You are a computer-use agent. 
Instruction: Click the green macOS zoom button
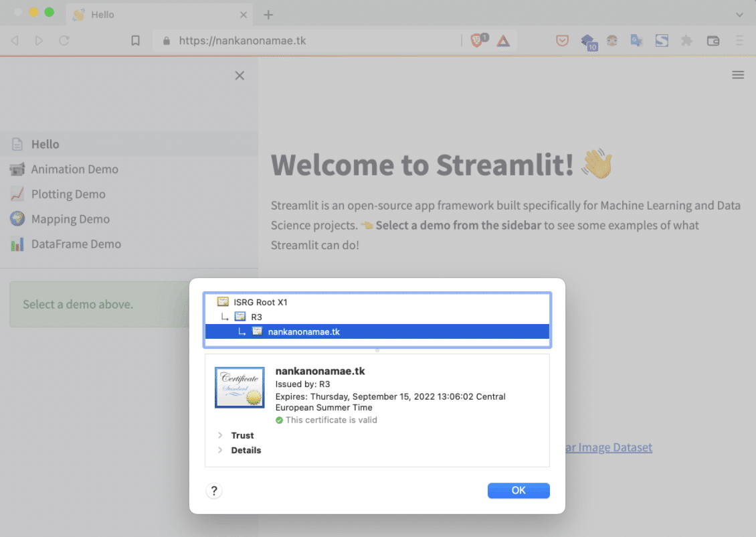click(x=50, y=13)
